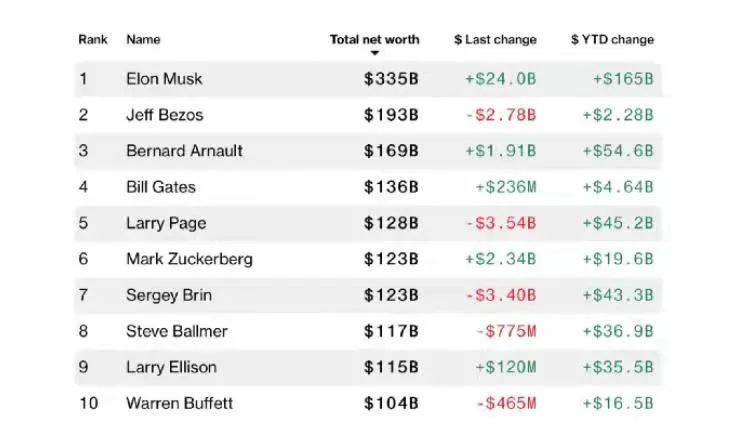Screen dimensions: 733x443
Task: Click on Bill Gates in the list
Action: pyautogui.click(x=161, y=187)
